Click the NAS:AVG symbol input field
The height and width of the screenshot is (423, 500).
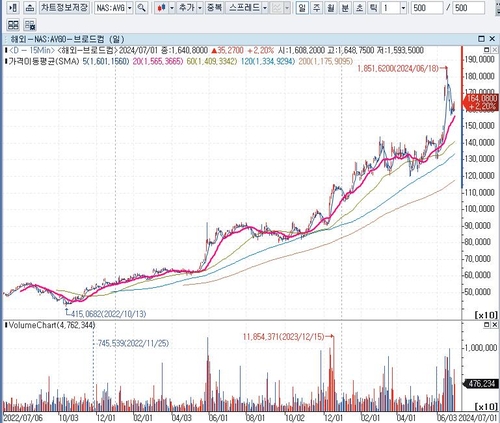tap(111, 8)
